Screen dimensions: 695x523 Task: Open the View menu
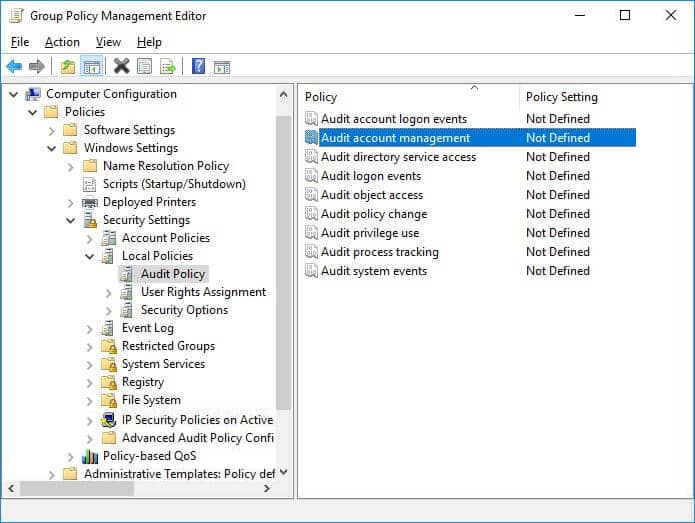[108, 42]
